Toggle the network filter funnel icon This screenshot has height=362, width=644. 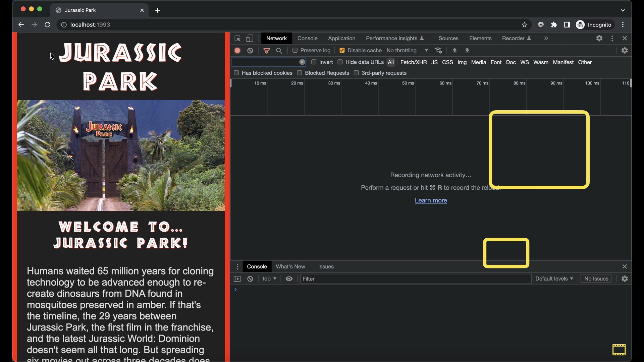pyautogui.click(x=267, y=51)
